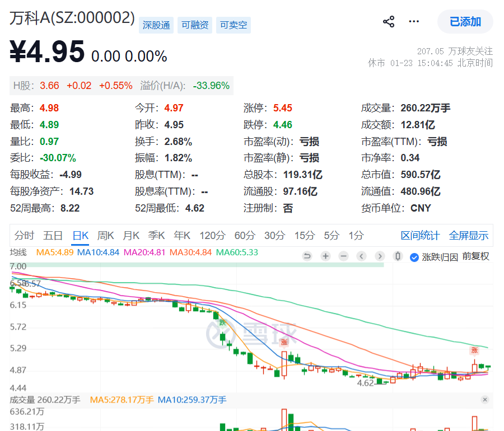Move chart left with left chevron icon
Viewport: 504px width, 431px height.
pos(362,256)
